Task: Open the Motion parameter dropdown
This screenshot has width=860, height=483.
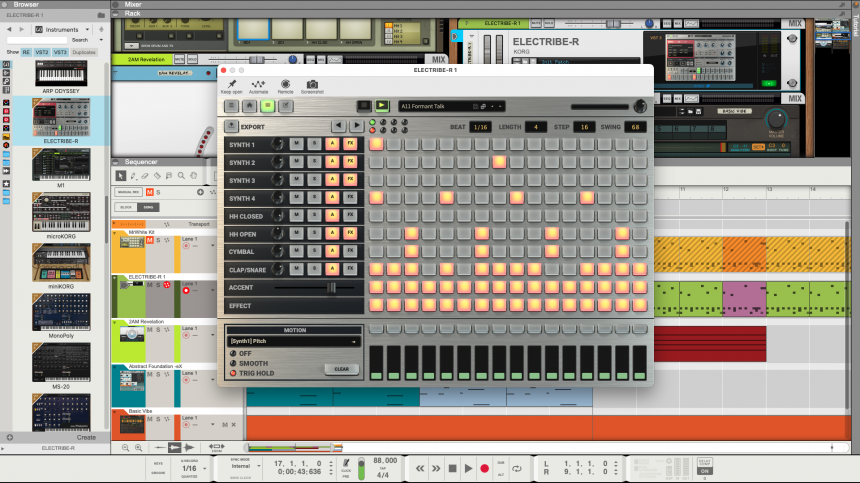Action: tap(293, 341)
